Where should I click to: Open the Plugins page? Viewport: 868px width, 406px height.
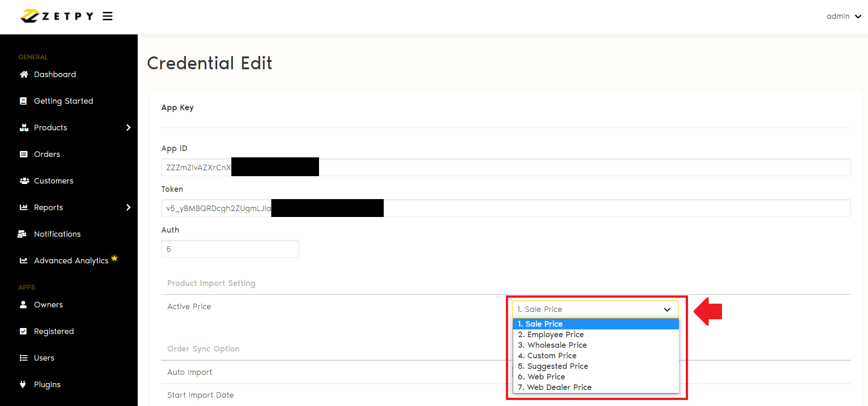(47, 384)
